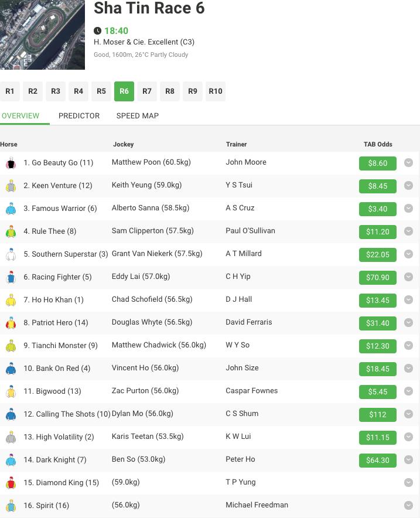Click Go Beauty Go jockey silks icon
Viewport: 420px width, 518px height.
click(11, 163)
